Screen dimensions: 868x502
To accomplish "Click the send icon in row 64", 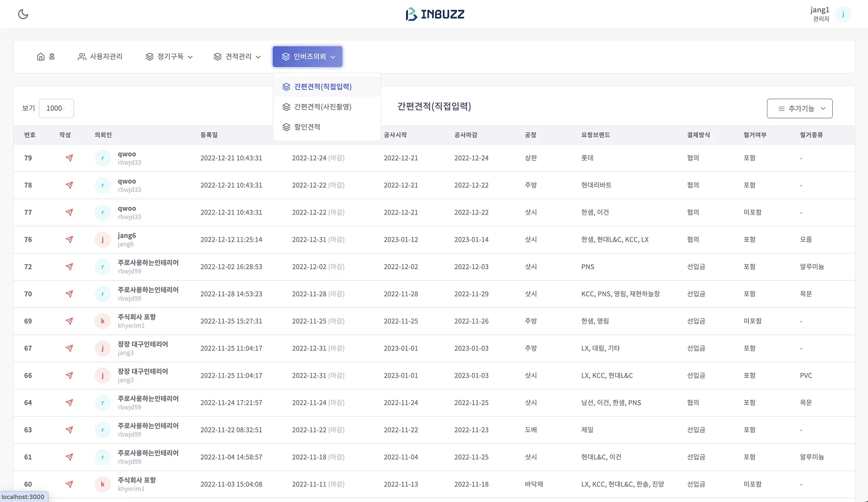I will (70, 403).
